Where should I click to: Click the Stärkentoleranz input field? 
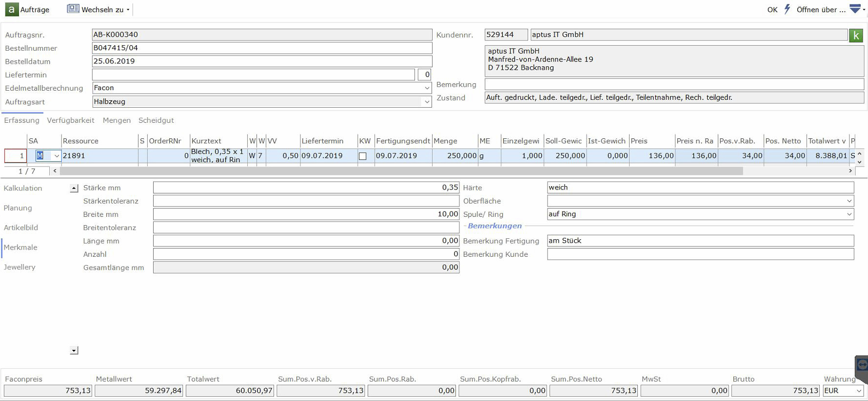click(x=306, y=201)
